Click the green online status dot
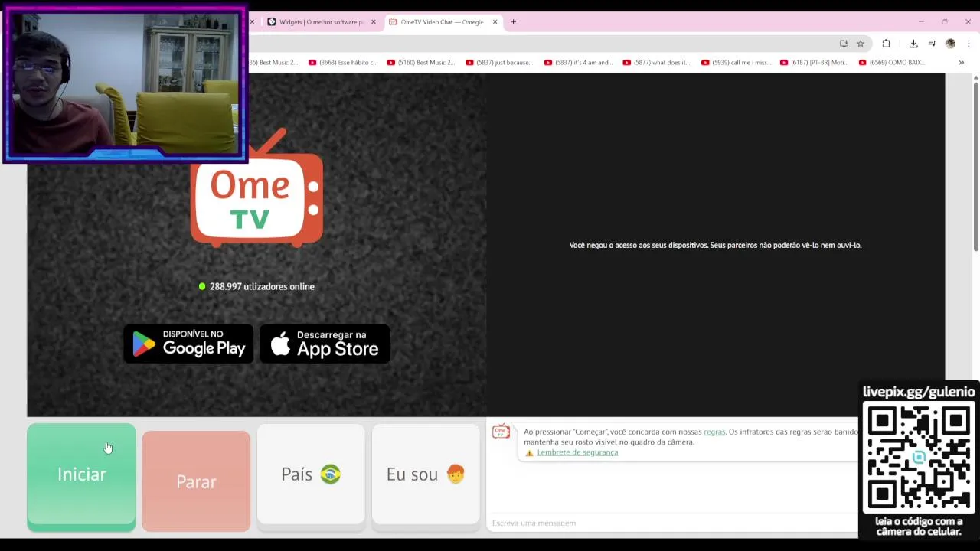 pos(202,286)
